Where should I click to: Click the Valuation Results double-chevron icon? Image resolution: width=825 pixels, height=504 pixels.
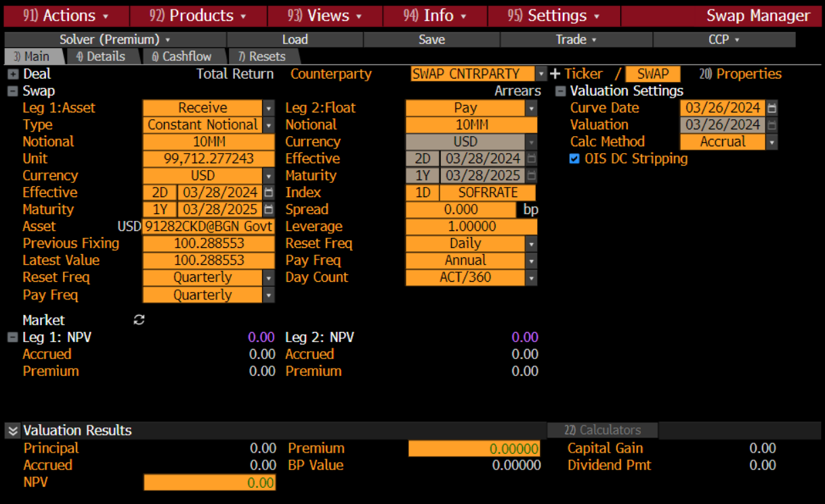click(x=12, y=431)
